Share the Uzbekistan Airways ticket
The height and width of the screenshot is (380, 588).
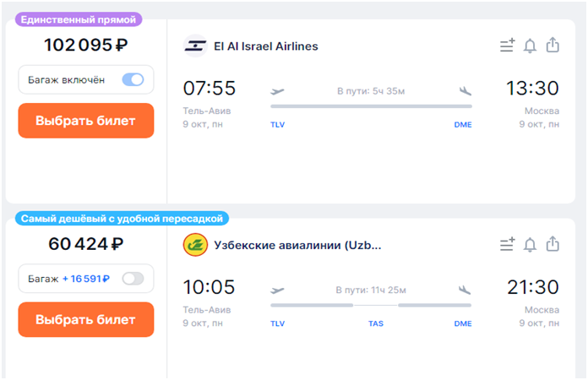(x=553, y=243)
